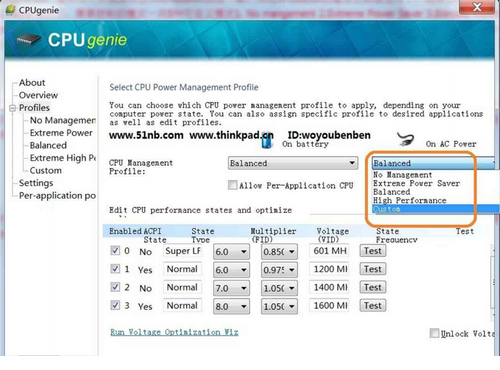Uncheck the state 0 enabled checkbox
This screenshot has height=370, width=500.
115,251
